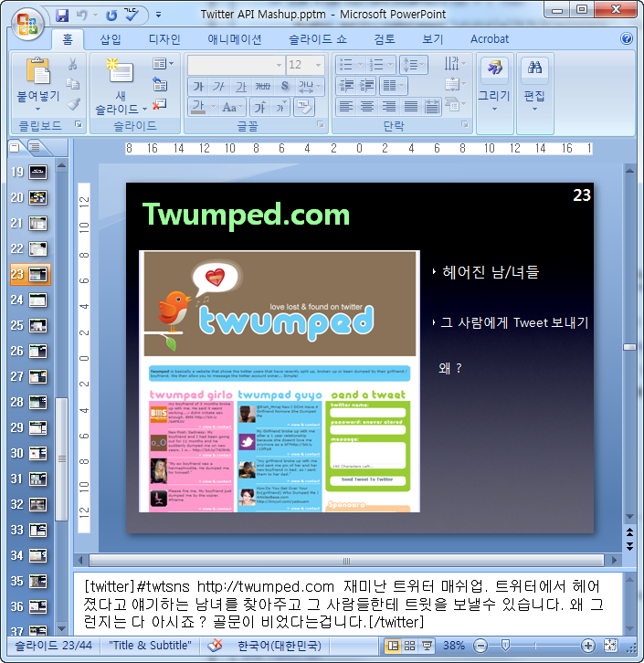
Task: Align text right
Action: point(388,107)
